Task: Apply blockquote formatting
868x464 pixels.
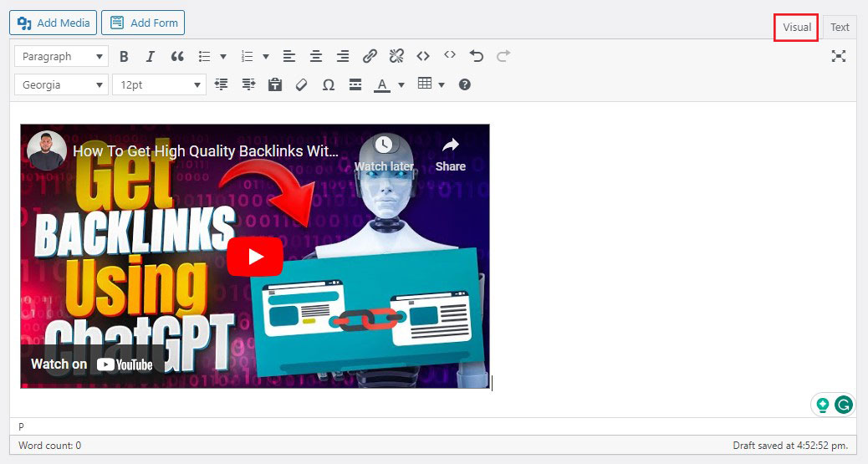Action: click(177, 57)
